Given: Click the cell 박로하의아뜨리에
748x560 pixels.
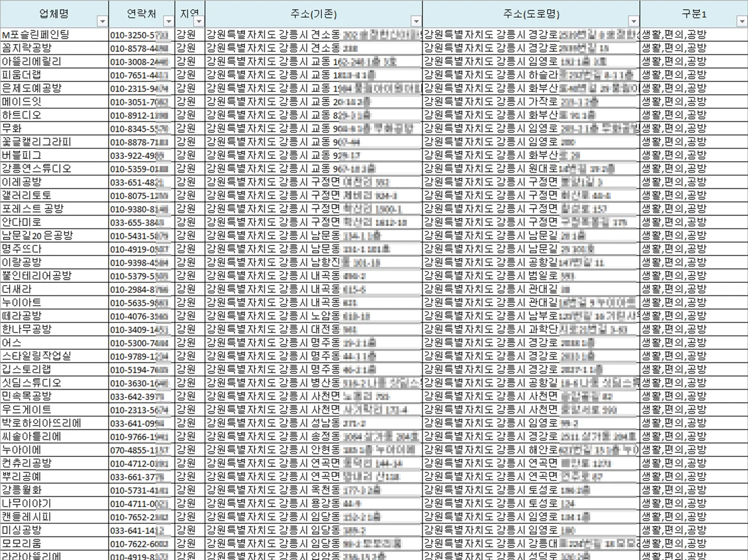Looking at the screenshot, I should [54, 423].
